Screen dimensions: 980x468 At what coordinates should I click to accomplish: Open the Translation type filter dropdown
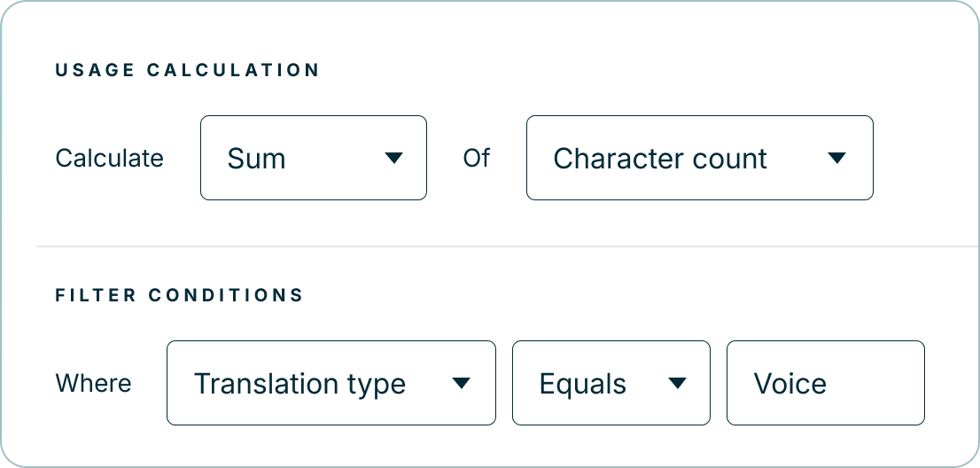coord(331,383)
